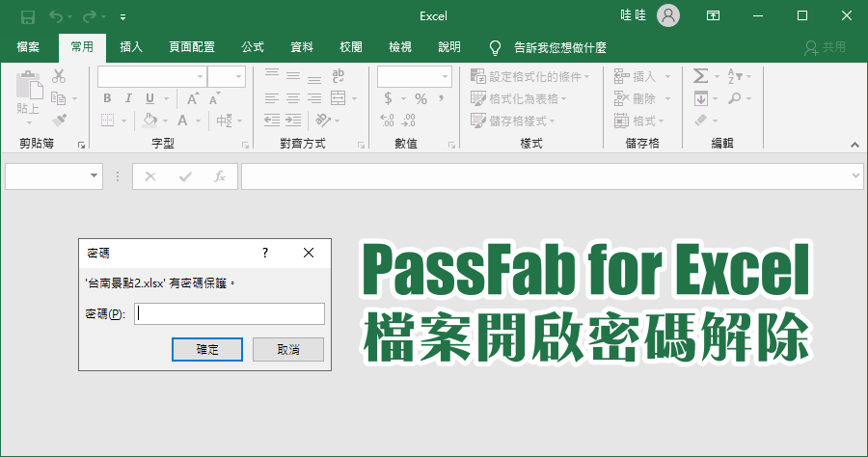Open Ribbon Display Options icon

point(714,15)
